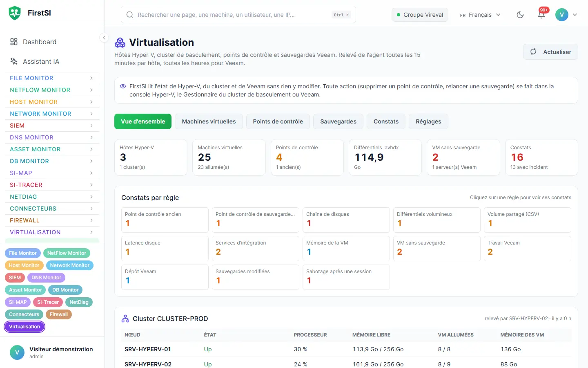The height and width of the screenshot is (368, 588).
Task: Click the Virtualisation chip
Action: tap(24, 327)
